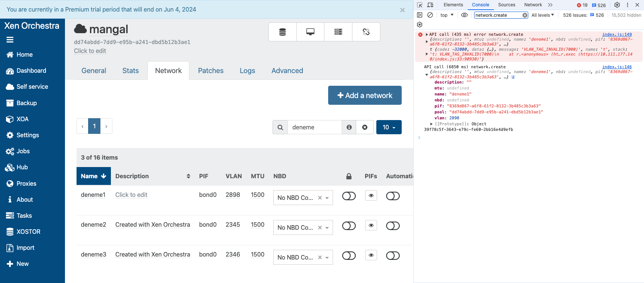This screenshot has width=644, height=283.
Task: Open the hamburger menu under Xen Orchestra
Action: click(10, 40)
